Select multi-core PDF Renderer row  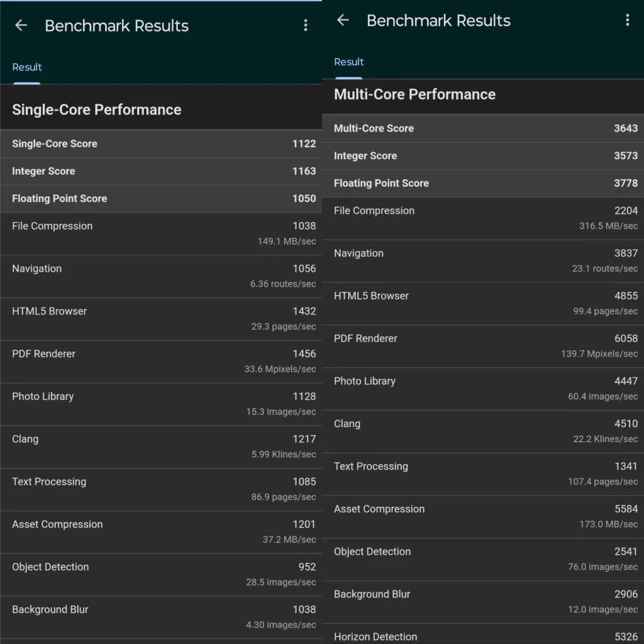[483, 346]
